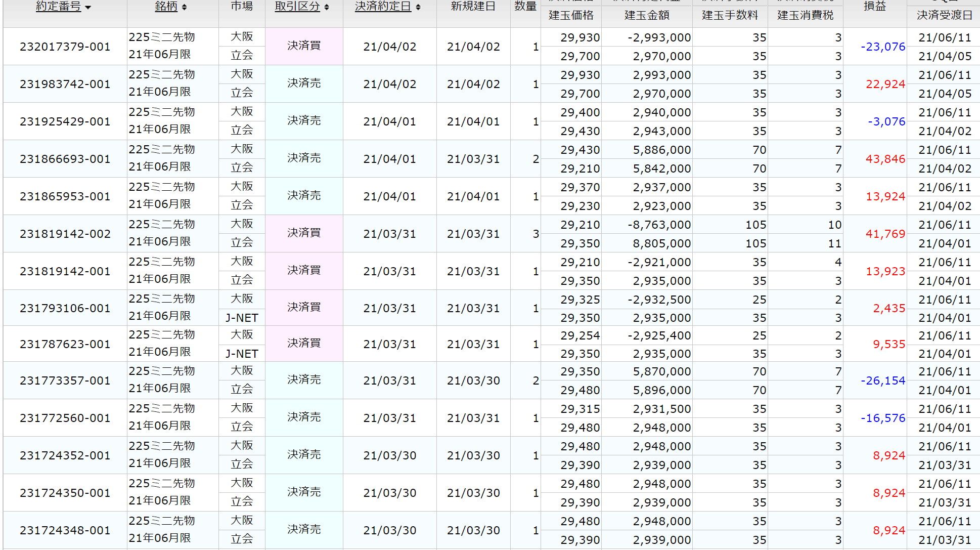The width and height of the screenshot is (980, 550).
Task: Select trade number 231819142-001
Action: point(65,271)
